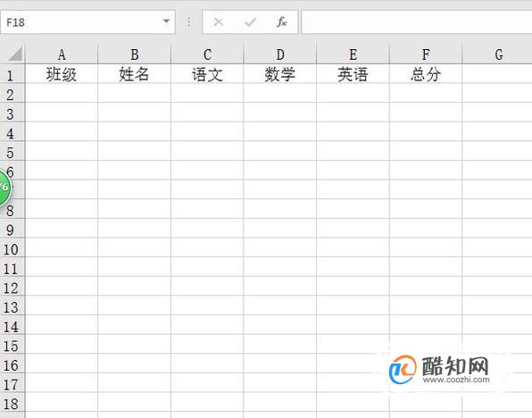Click the green floating circle badge

(4, 188)
